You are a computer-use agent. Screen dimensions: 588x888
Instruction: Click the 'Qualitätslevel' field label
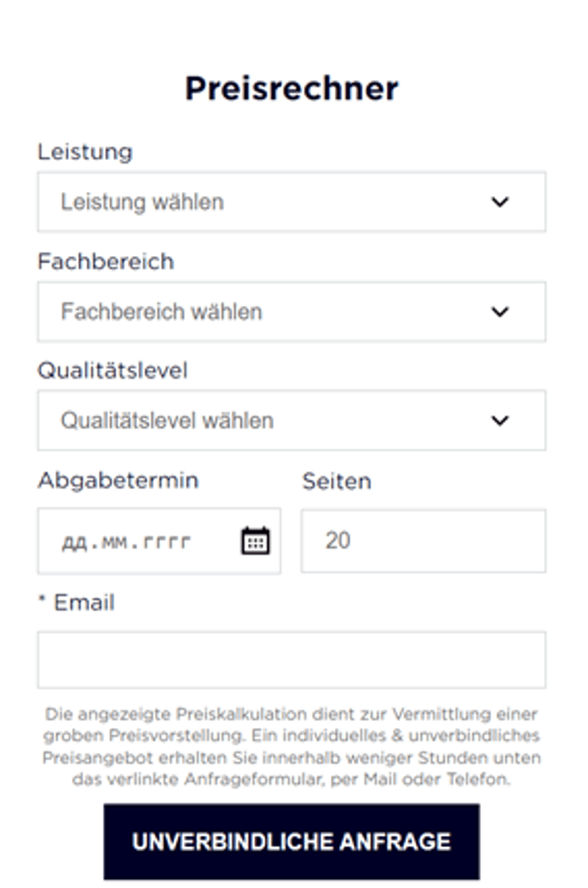(x=113, y=370)
